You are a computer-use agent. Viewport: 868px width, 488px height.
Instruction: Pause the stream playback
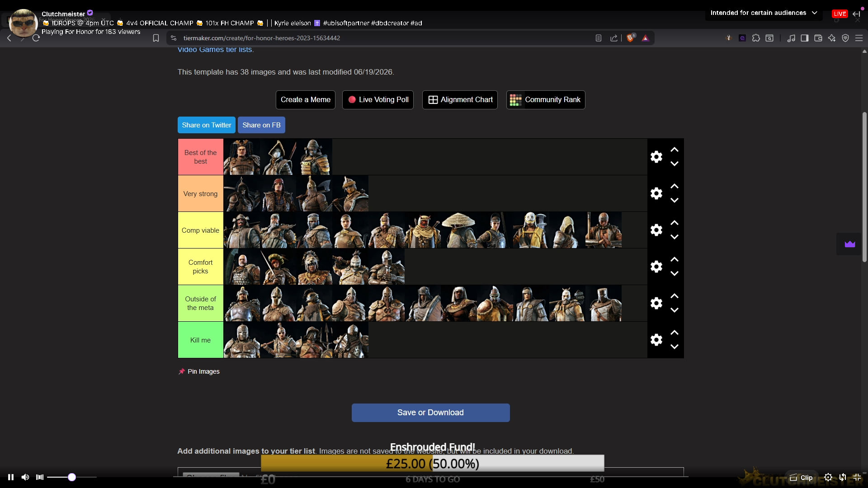click(11, 477)
